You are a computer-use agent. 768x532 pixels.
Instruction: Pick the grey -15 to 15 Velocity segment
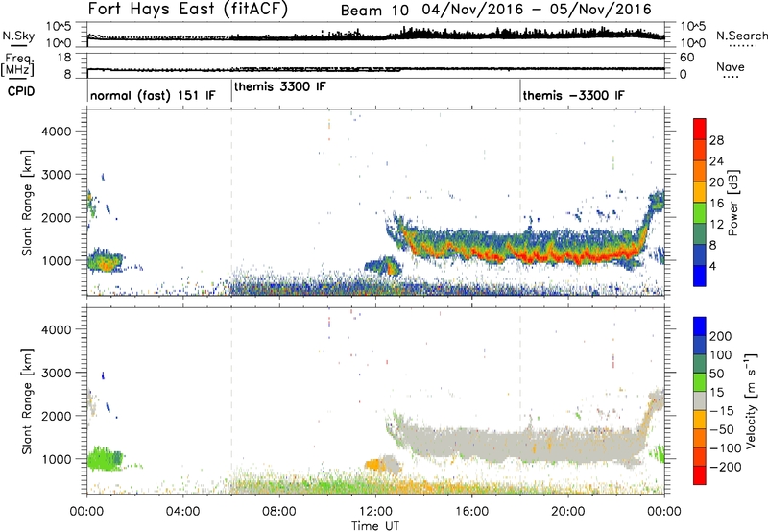[700, 400]
